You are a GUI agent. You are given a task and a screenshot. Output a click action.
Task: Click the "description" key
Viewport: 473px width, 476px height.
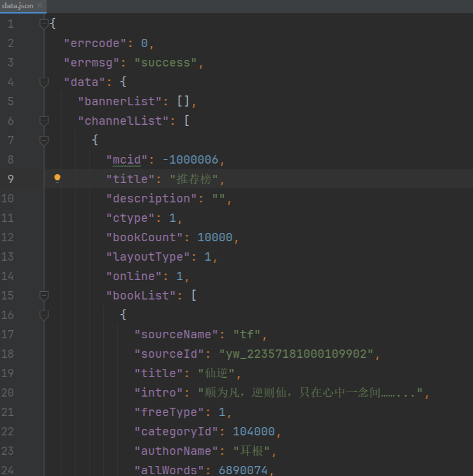coord(152,199)
